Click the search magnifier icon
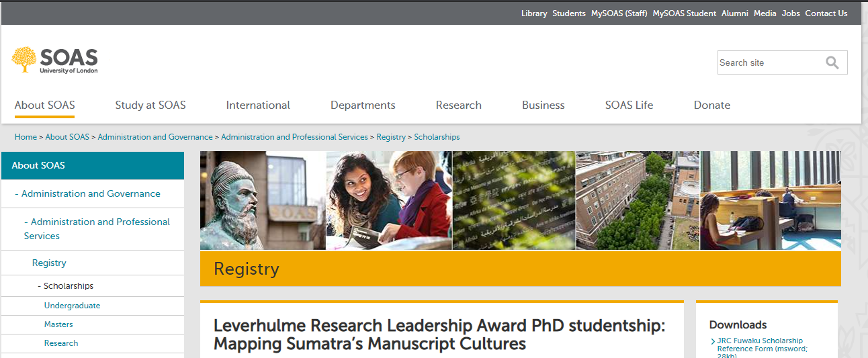 832,62
